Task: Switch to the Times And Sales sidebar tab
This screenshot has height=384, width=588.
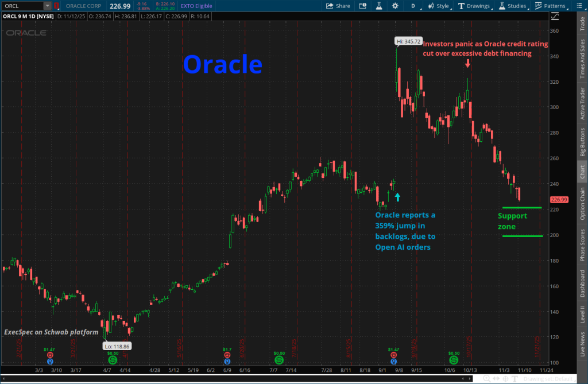Action: pyautogui.click(x=582, y=59)
